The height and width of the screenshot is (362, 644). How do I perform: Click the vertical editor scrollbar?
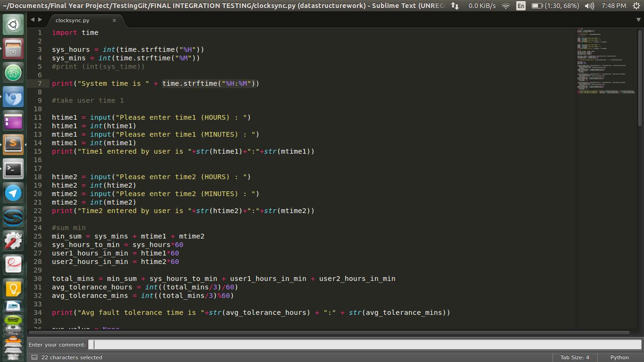(x=640, y=78)
